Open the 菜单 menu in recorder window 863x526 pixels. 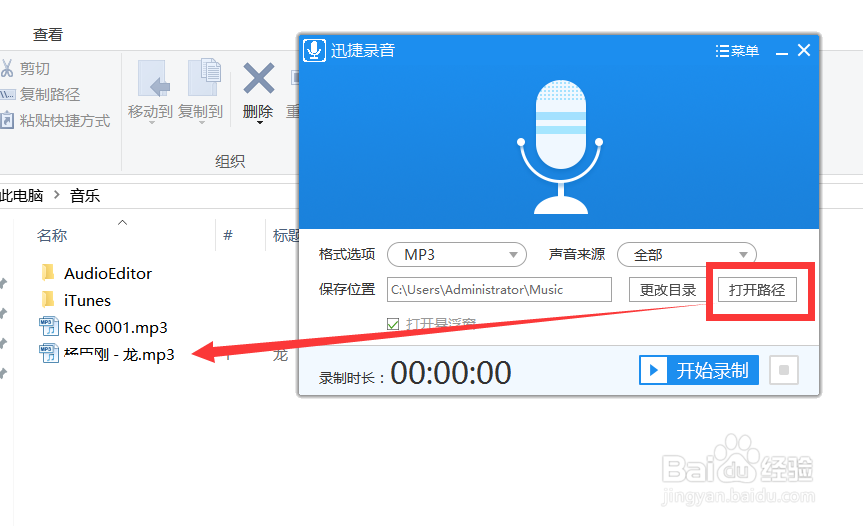pyautogui.click(x=737, y=51)
